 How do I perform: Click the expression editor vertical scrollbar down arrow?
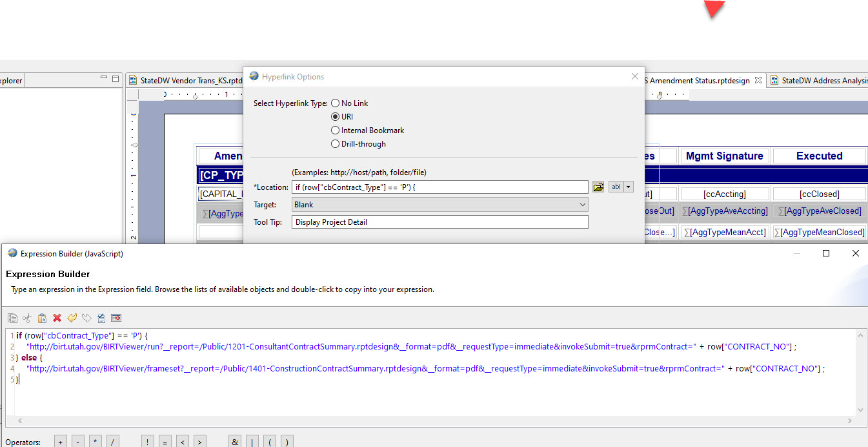(860, 410)
